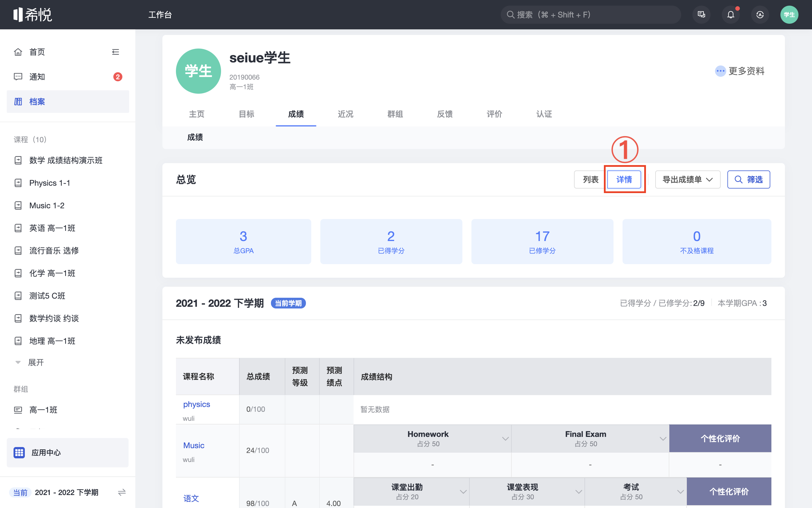Select the 成绩 tab

(x=296, y=114)
